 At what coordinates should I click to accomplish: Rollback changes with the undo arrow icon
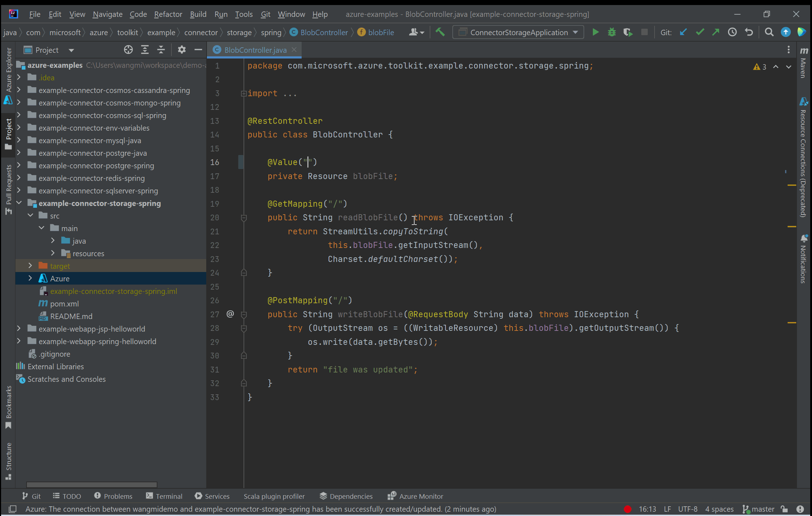coord(749,32)
